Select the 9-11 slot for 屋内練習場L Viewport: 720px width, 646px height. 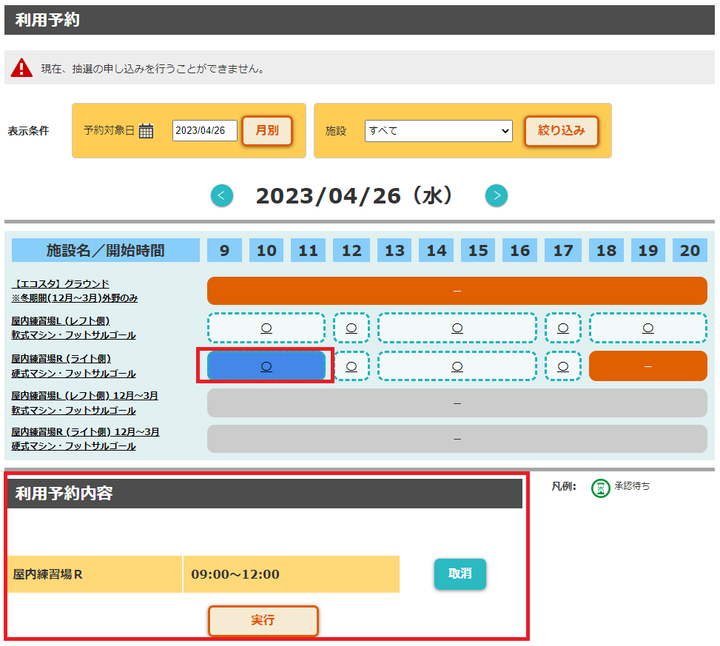point(267,328)
